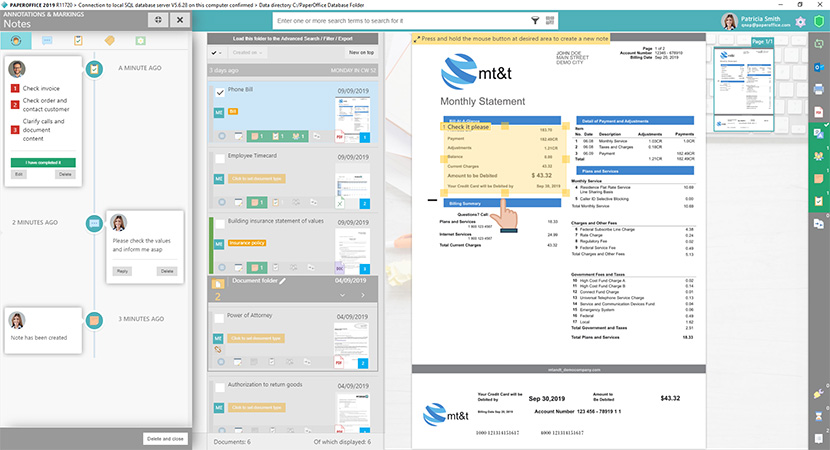The width and height of the screenshot is (830, 450).
Task: Check the Building insurance statement checkbox
Action: 220,223
